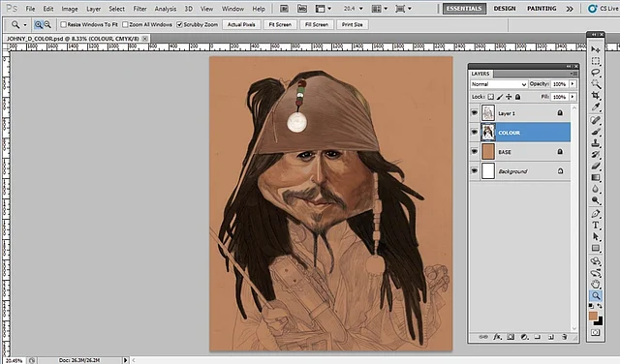Create new fill or adjustment layer
The image size is (620, 364).
tap(524, 337)
